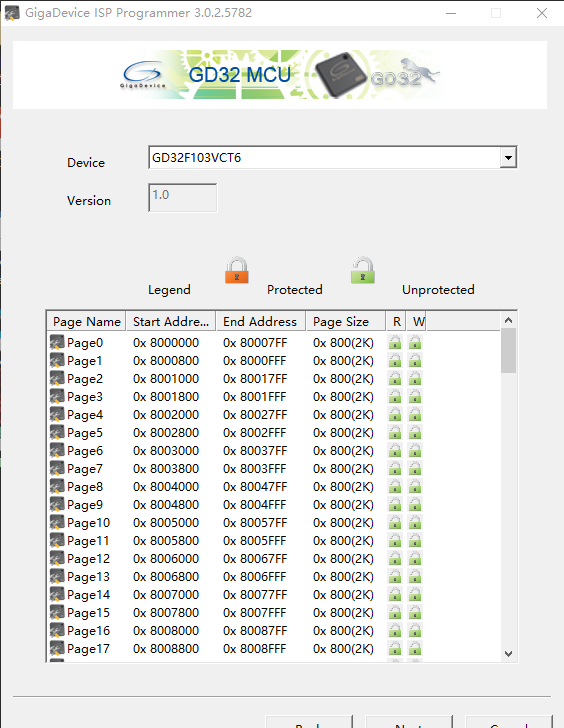
Task: Click the Start Address column header
Action: click(x=171, y=321)
